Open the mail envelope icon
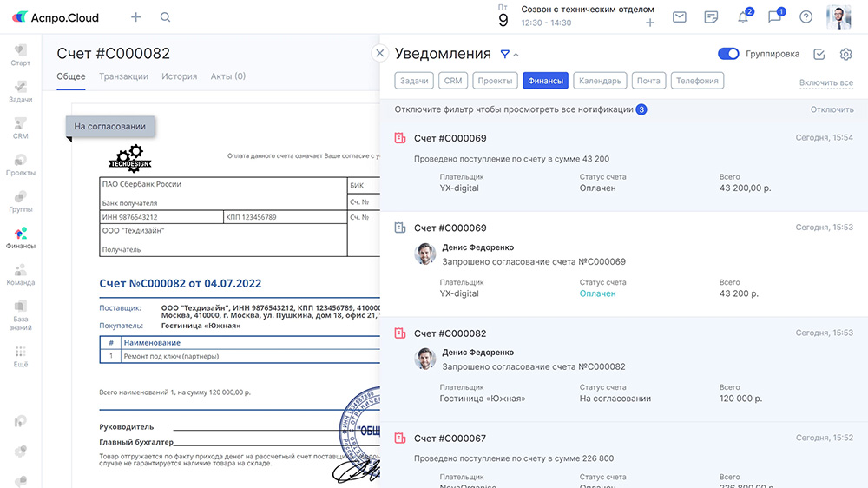868x488 pixels. (680, 17)
